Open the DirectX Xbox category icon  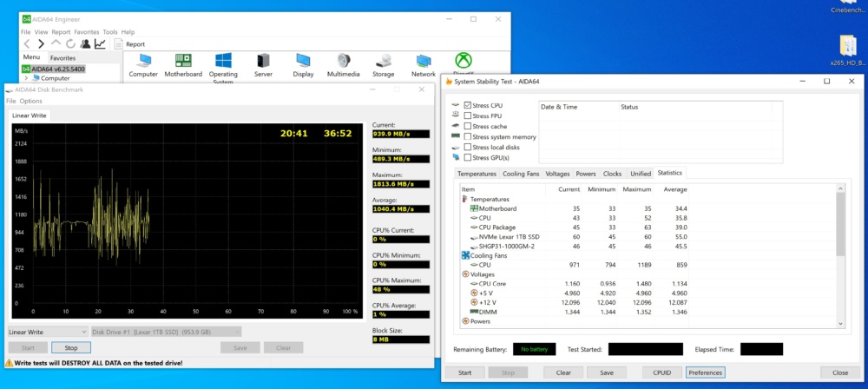coord(464,63)
